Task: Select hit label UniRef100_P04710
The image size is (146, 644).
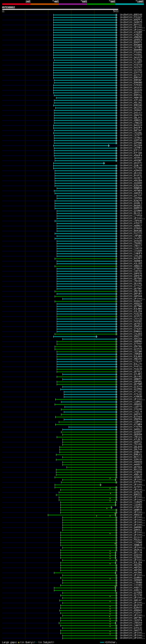Action: coord(131,366)
